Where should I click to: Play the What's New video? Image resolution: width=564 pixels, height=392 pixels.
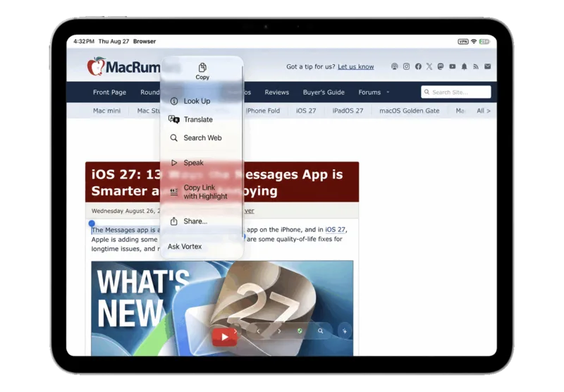224,337
